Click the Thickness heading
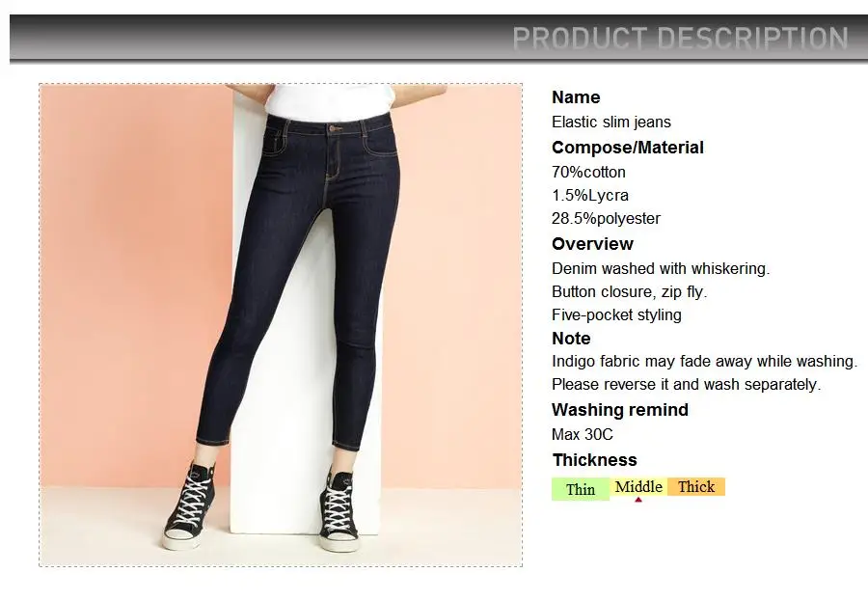 (594, 460)
